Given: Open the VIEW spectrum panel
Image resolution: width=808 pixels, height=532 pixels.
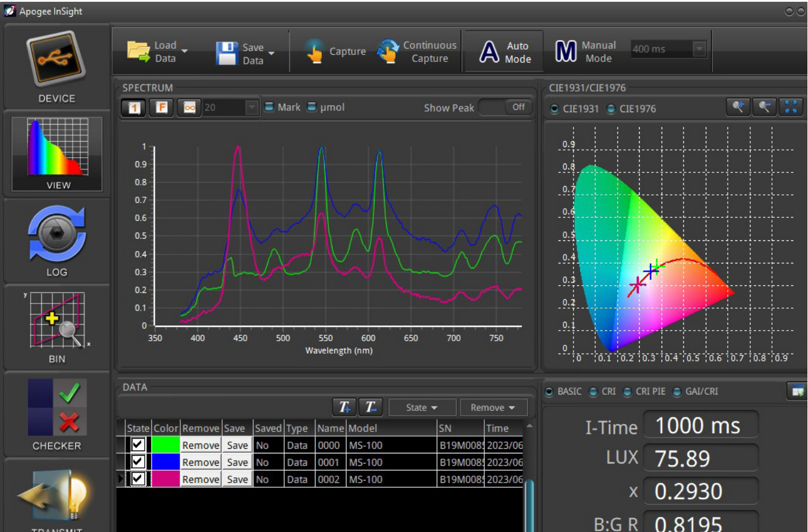Looking at the screenshot, I should point(57,154).
